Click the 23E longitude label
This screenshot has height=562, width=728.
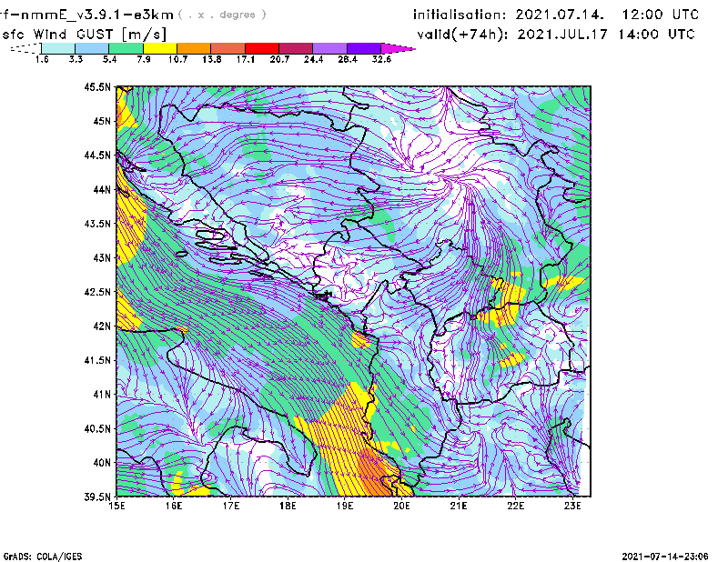(x=572, y=506)
